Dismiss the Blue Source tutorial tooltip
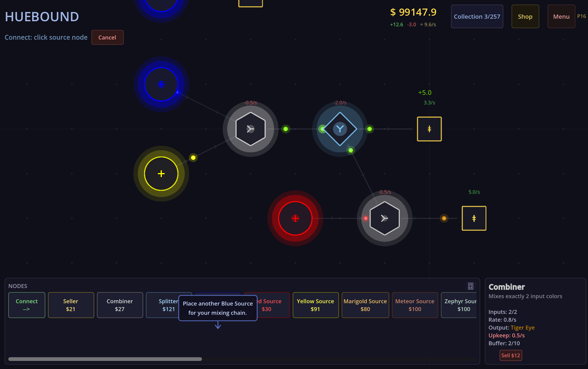 click(x=218, y=308)
